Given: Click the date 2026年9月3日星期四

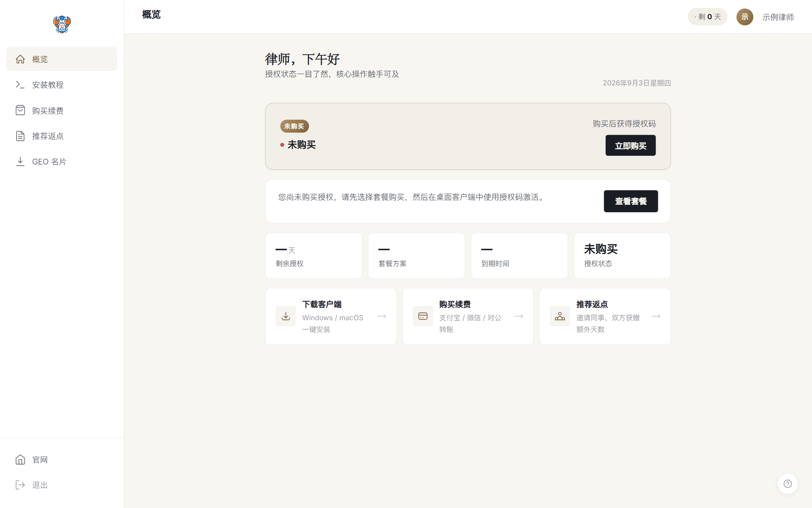Looking at the screenshot, I should [637, 83].
